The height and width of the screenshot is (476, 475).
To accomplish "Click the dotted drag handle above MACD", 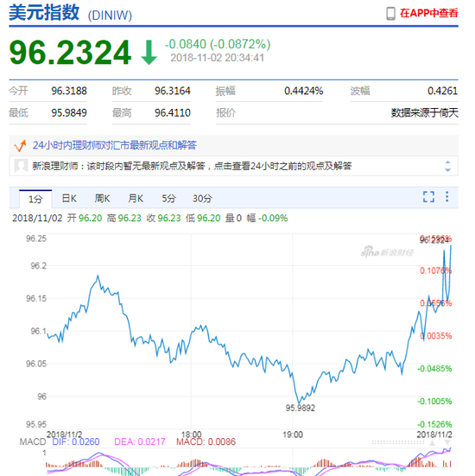I will pyautogui.click(x=398, y=442).
